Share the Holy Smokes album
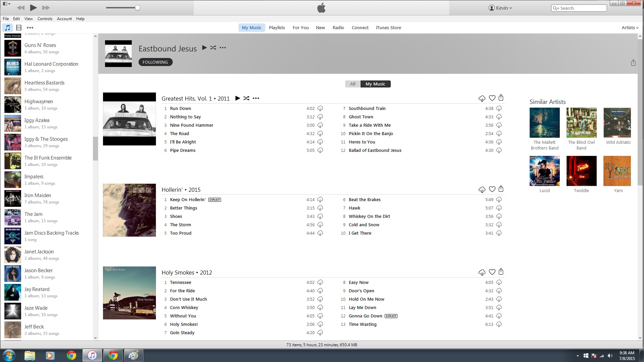The width and height of the screenshot is (644, 362). (x=501, y=272)
